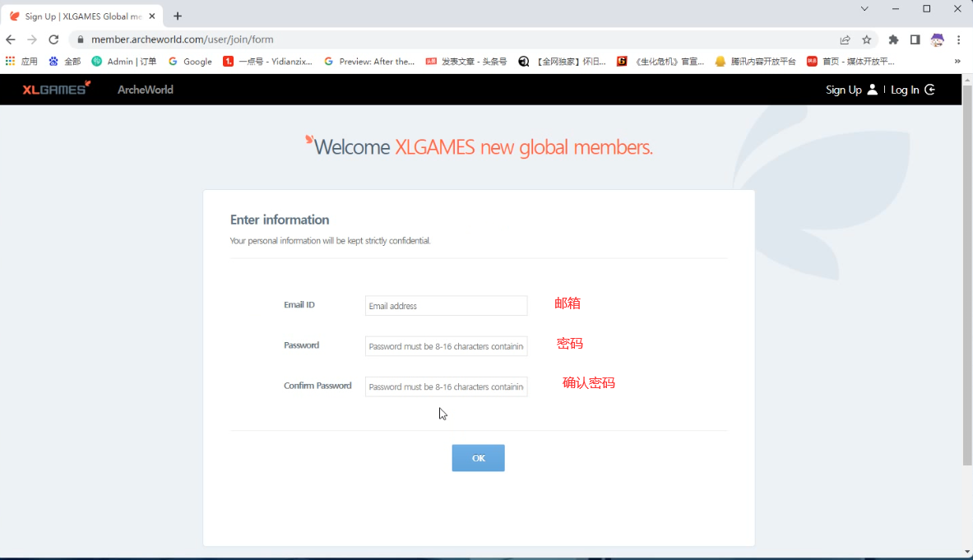Focus the Email address input field

point(446,306)
